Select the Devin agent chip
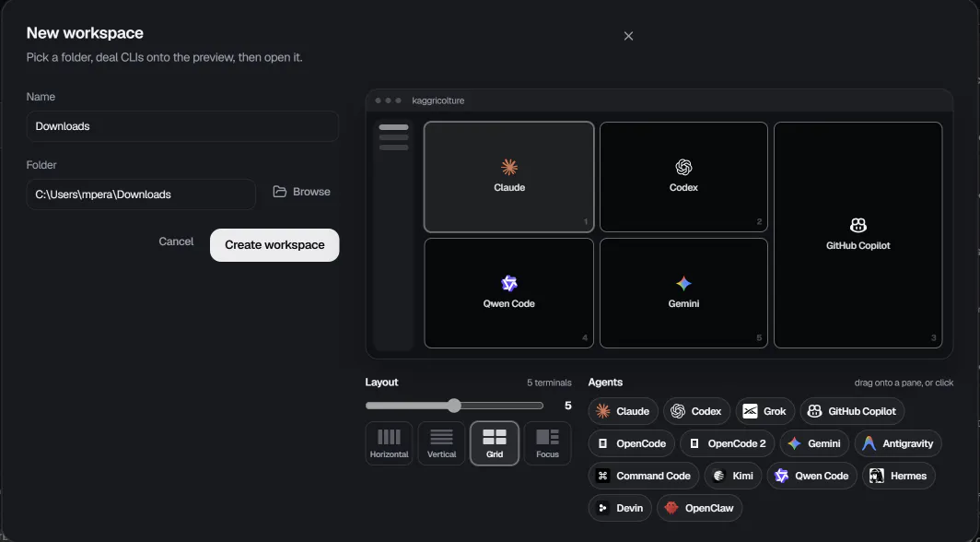 (x=620, y=508)
